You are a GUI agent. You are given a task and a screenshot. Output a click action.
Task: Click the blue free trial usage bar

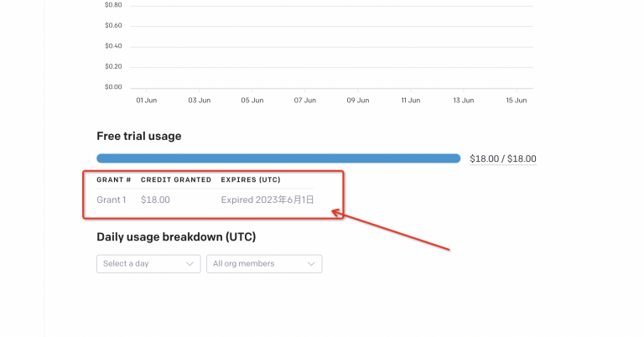pyautogui.click(x=278, y=158)
